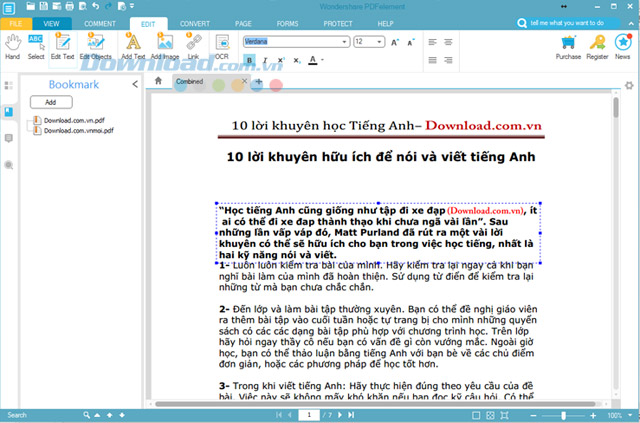Collapse the Bookmark panel with the chevron
The width and height of the screenshot is (640, 423).
pos(135,84)
